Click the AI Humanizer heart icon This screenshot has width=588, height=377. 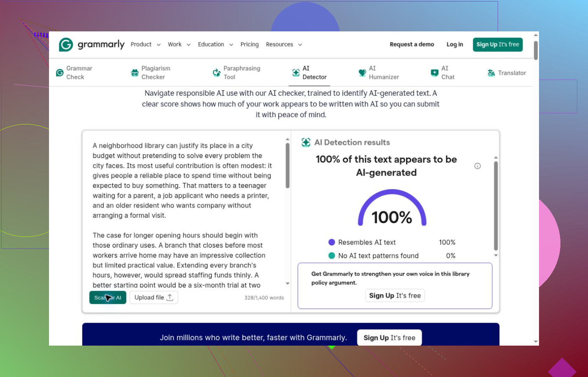(362, 73)
